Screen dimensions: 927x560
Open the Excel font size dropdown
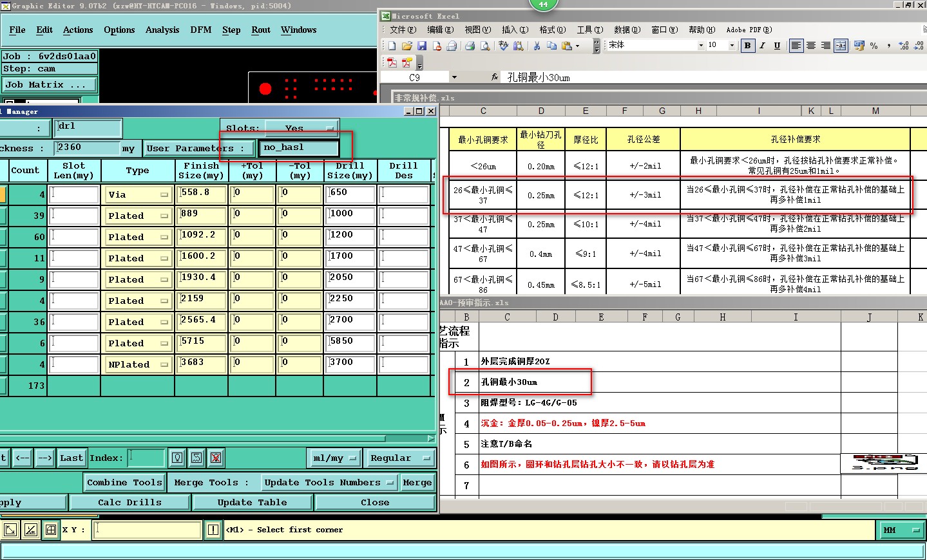pos(732,46)
